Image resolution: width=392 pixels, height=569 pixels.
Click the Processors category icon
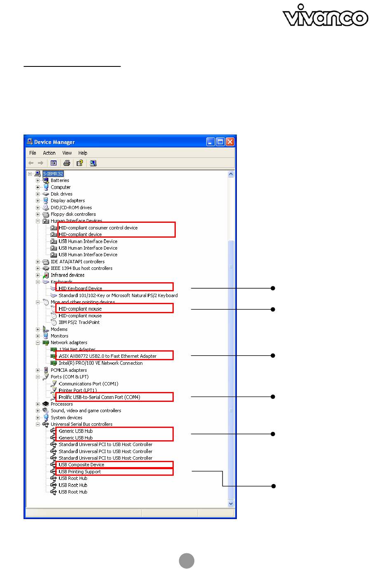(x=46, y=404)
